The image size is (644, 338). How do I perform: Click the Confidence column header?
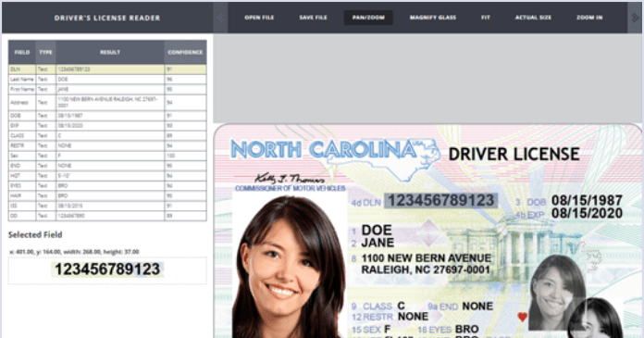coord(185,52)
